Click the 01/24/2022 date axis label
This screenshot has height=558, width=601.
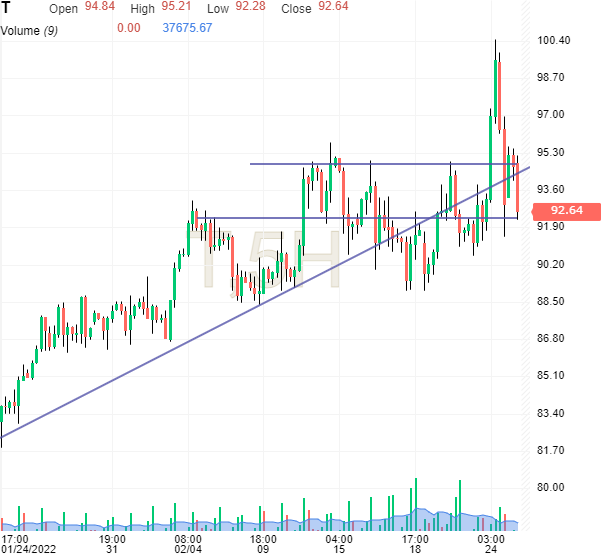point(31,548)
